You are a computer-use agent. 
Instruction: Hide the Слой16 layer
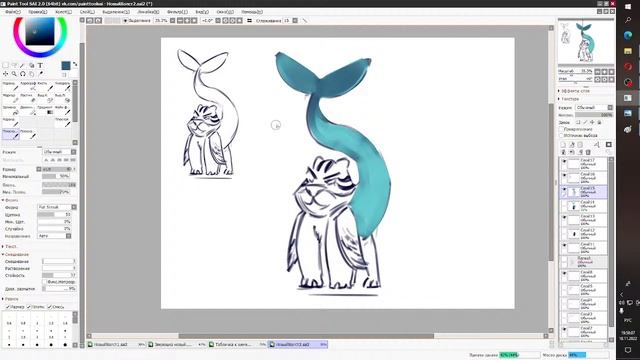click(x=564, y=176)
